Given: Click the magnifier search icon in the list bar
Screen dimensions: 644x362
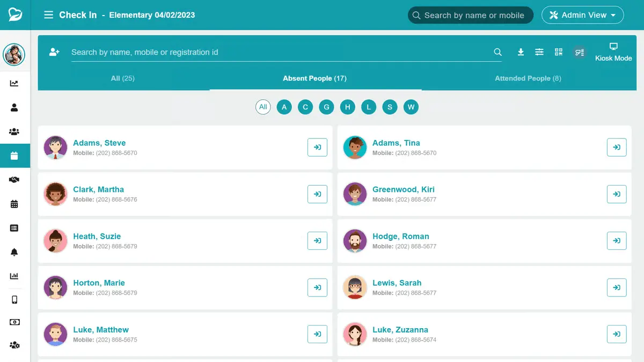Looking at the screenshot, I should tap(498, 52).
